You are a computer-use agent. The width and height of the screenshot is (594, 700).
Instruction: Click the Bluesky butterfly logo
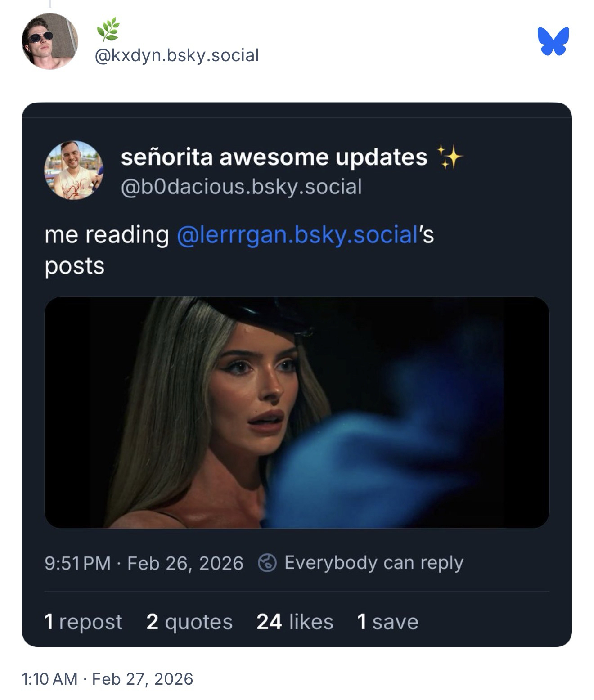tap(553, 41)
